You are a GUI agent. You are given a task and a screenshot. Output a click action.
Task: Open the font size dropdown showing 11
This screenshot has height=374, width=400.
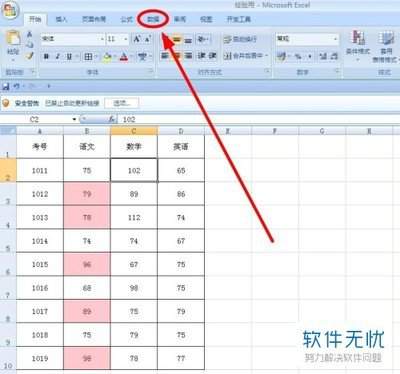click(x=125, y=39)
